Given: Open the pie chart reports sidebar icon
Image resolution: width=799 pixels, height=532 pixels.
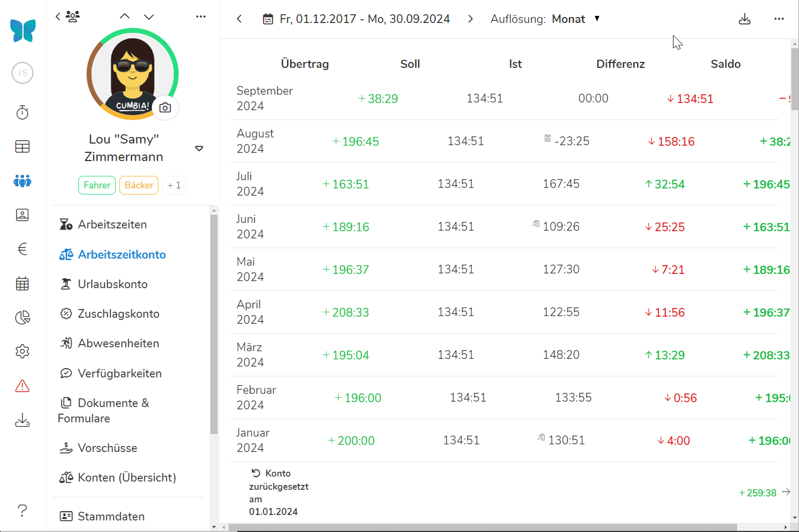Looking at the screenshot, I should point(22,317).
